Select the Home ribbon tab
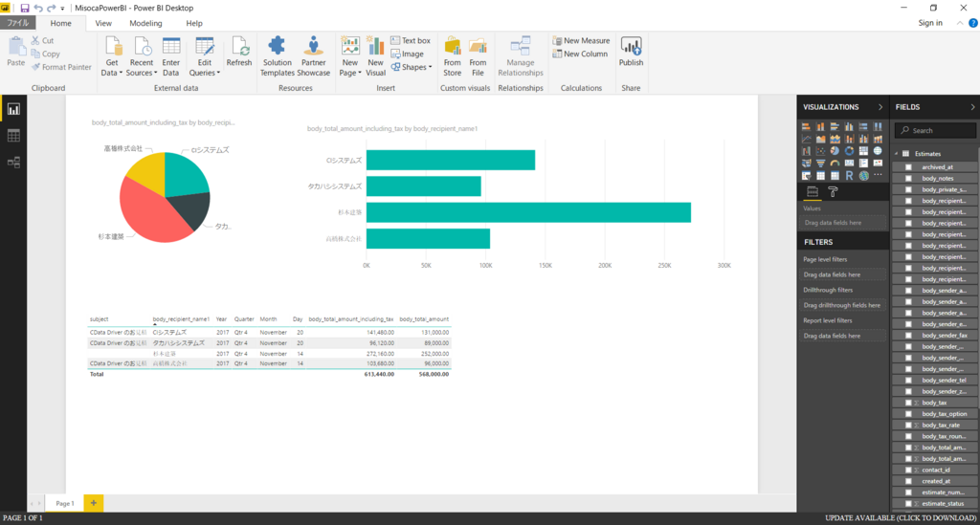The width and height of the screenshot is (980, 525). coord(60,23)
